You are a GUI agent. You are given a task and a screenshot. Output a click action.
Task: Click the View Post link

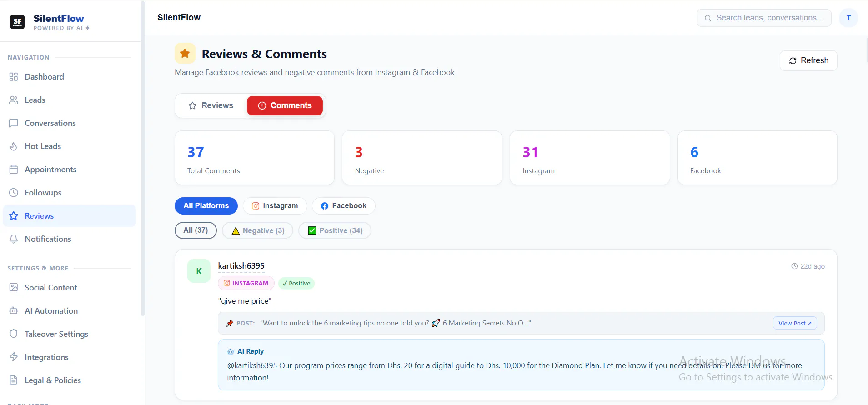[795, 323]
